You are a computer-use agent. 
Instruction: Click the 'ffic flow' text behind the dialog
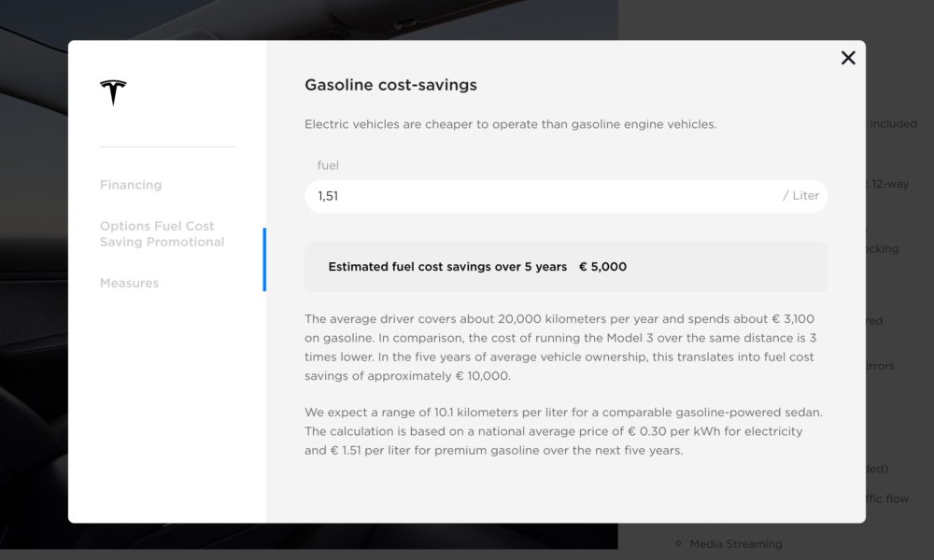pos(887,498)
